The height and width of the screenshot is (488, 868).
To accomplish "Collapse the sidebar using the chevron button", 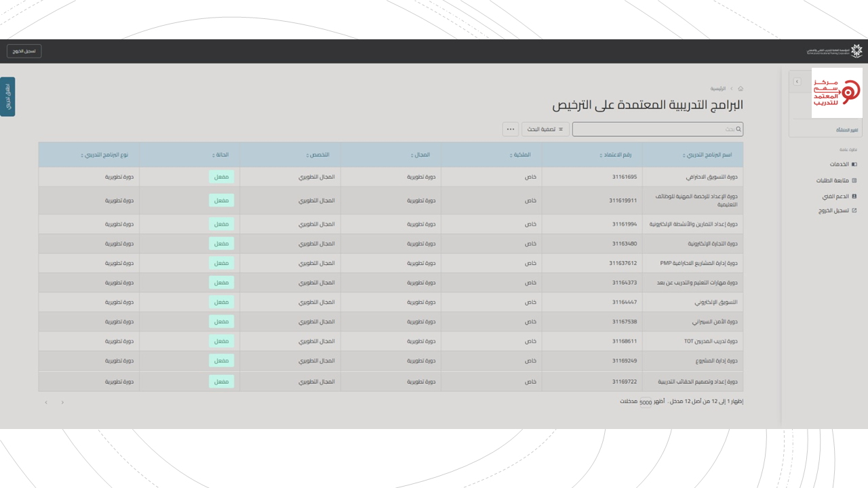I will 797,82.
